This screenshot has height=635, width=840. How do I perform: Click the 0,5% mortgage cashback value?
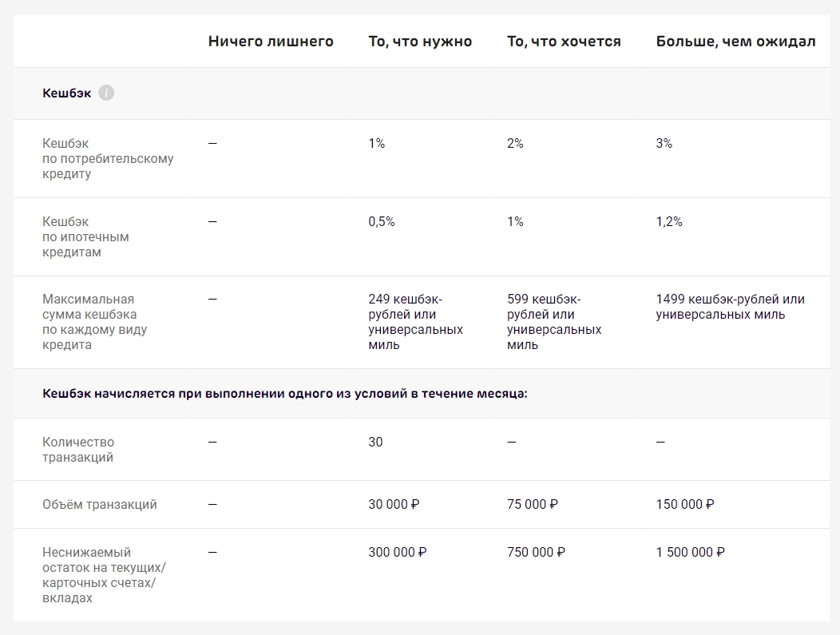382,222
